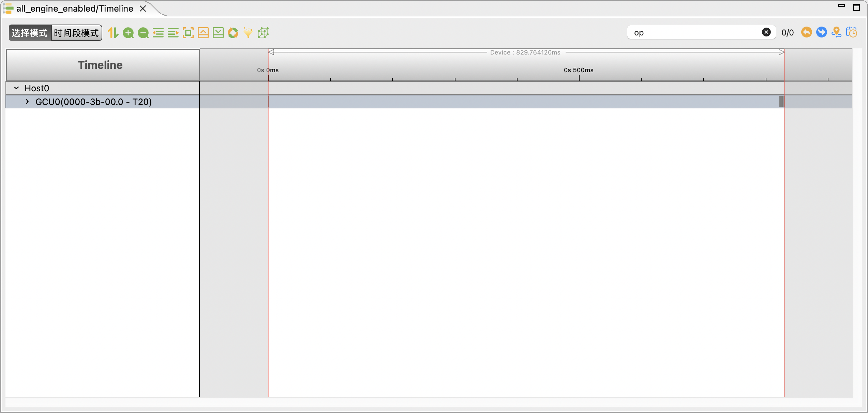Click the green 3D cube icon
Image resolution: width=868 pixels, height=413 pixels.
pyautogui.click(x=263, y=33)
